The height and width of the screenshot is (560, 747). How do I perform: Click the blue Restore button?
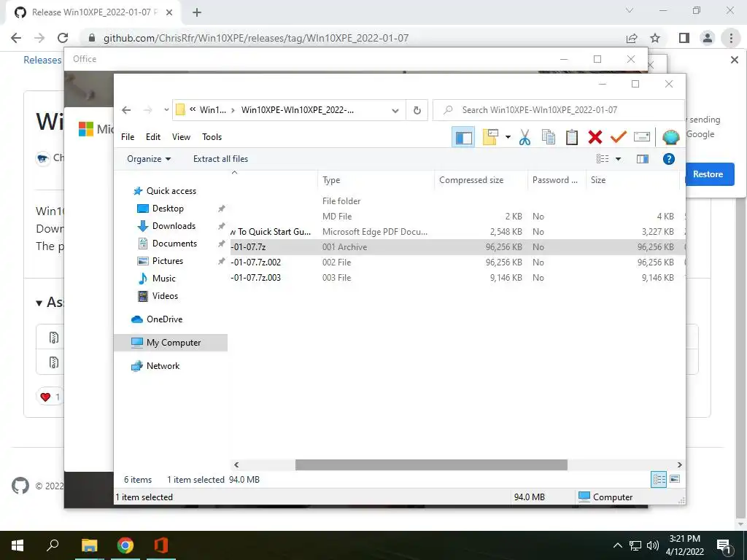pyautogui.click(x=710, y=174)
